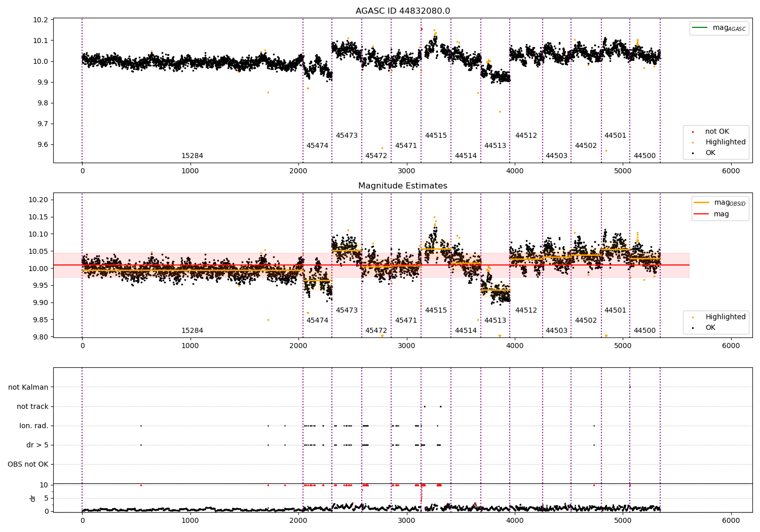Click obsid label 45474 in Magnitude Estimates plot
Image resolution: width=760 pixels, height=532 pixels.
[317, 321]
